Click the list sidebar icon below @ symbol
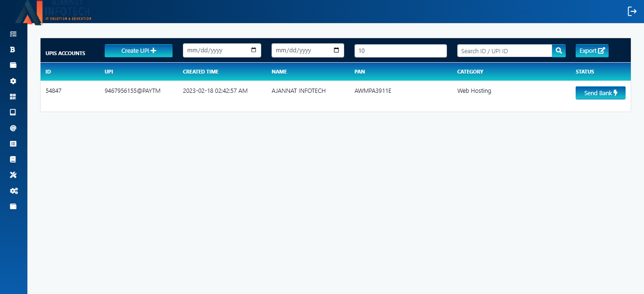This screenshot has width=644, height=294. point(13,144)
